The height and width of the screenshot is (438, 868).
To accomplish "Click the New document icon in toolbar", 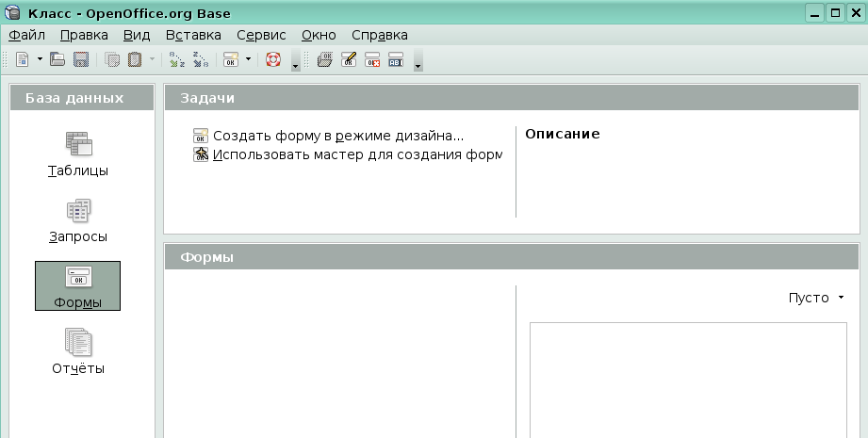I will point(23,59).
